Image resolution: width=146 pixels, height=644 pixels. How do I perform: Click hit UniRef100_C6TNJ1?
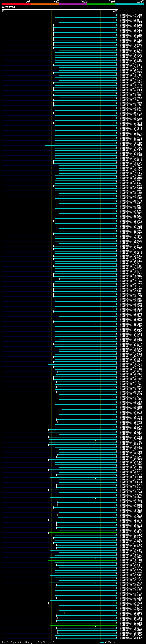pyautogui.click(x=131, y=364)
